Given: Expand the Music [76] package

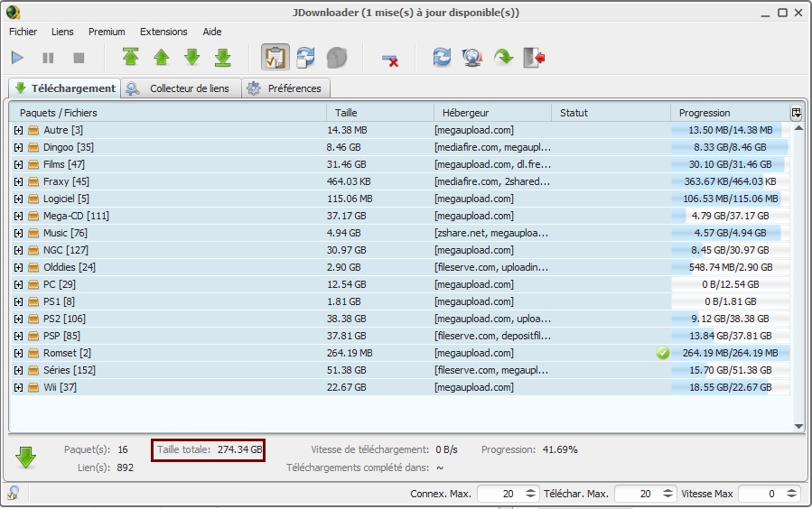Looking at the screenshot, I should click(19, 233).
